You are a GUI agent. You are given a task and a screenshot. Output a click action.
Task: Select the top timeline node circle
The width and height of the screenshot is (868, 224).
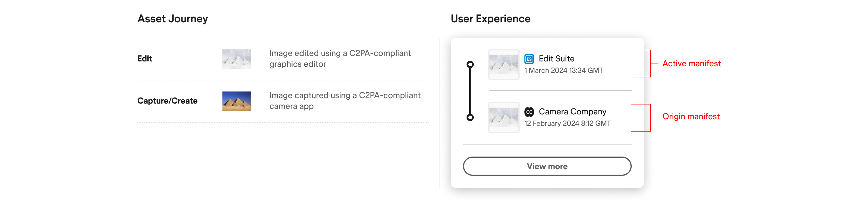(x=470, y=64)
